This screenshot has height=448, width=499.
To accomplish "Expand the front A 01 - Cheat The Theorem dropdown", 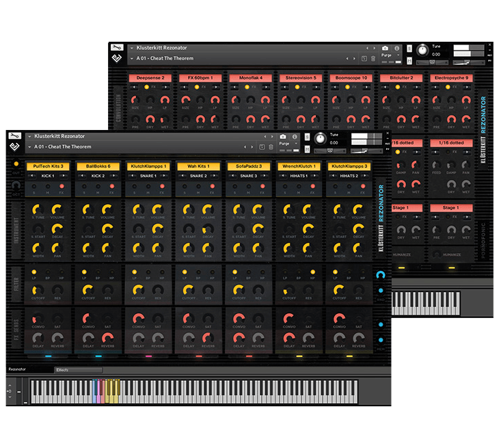I will [29, 147].
